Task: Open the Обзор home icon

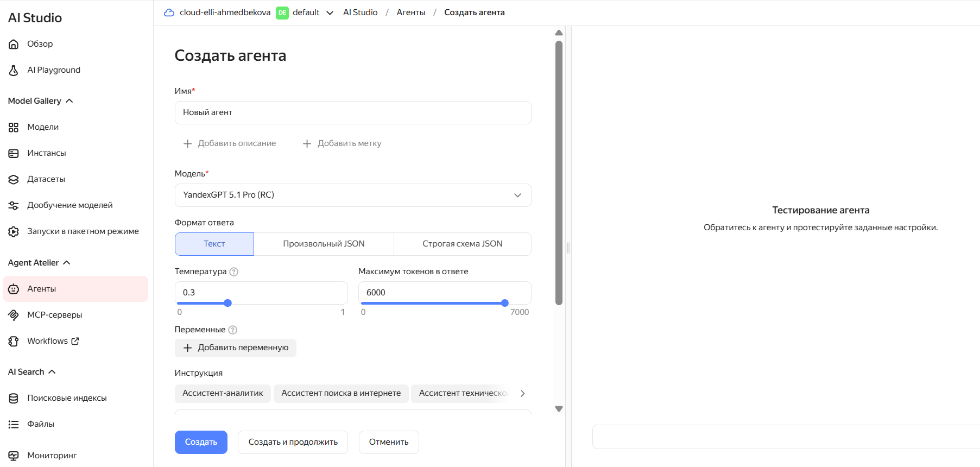Action: click(x=14, y=44)
